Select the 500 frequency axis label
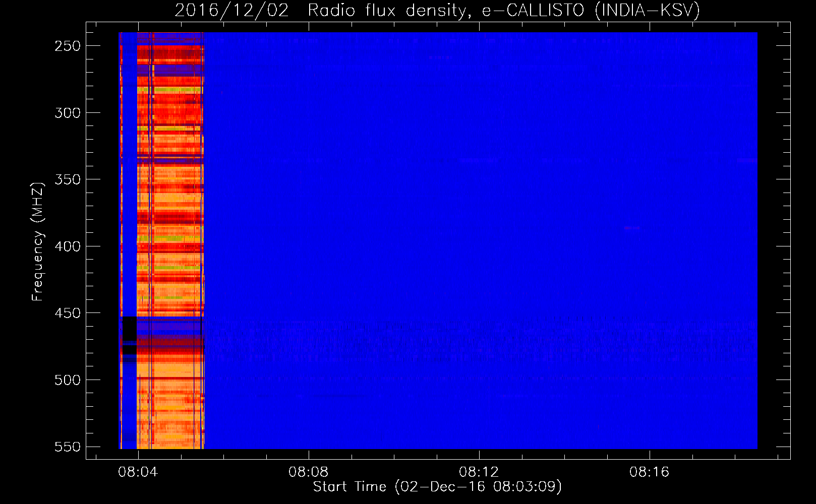 pyautogui.click(x=68, y=380)
